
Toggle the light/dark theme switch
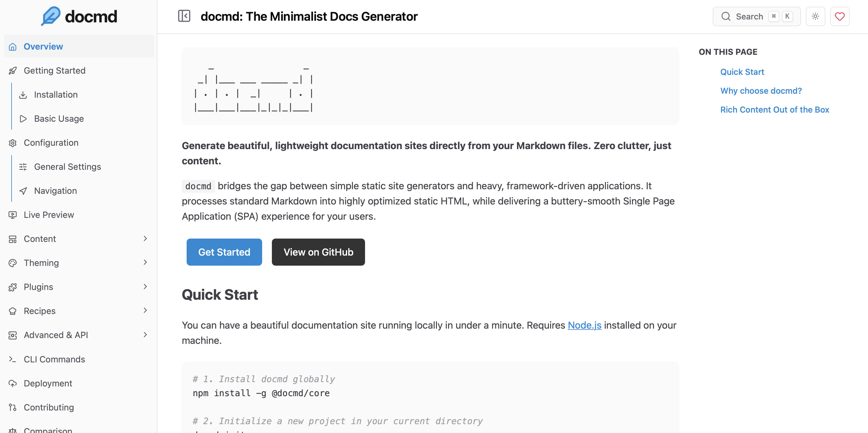tap(815, 16)
